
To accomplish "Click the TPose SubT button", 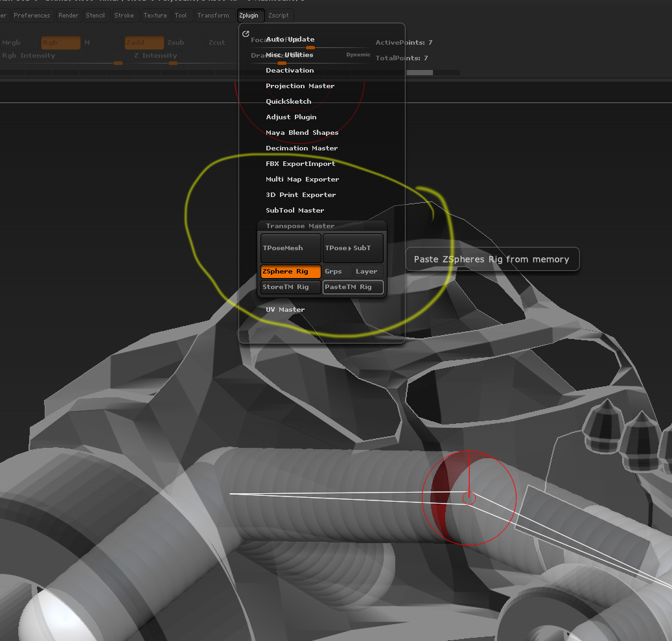I will coord(353,248).
